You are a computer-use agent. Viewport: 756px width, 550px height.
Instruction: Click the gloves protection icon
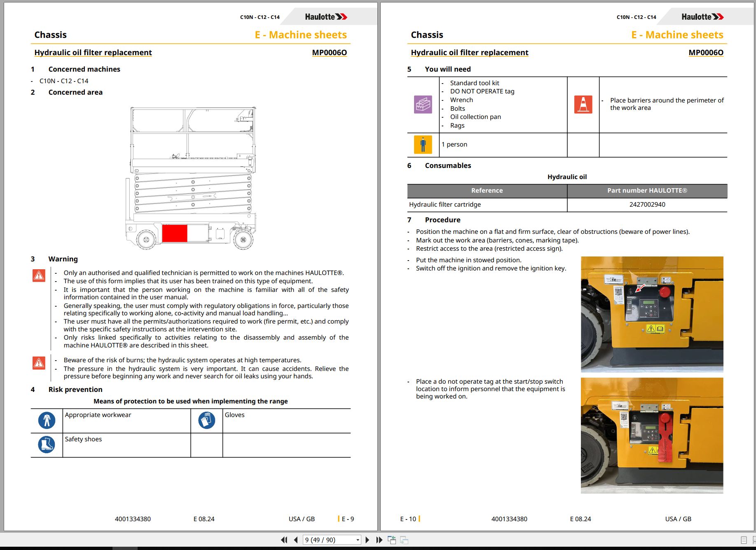click(x=206, y=420)
